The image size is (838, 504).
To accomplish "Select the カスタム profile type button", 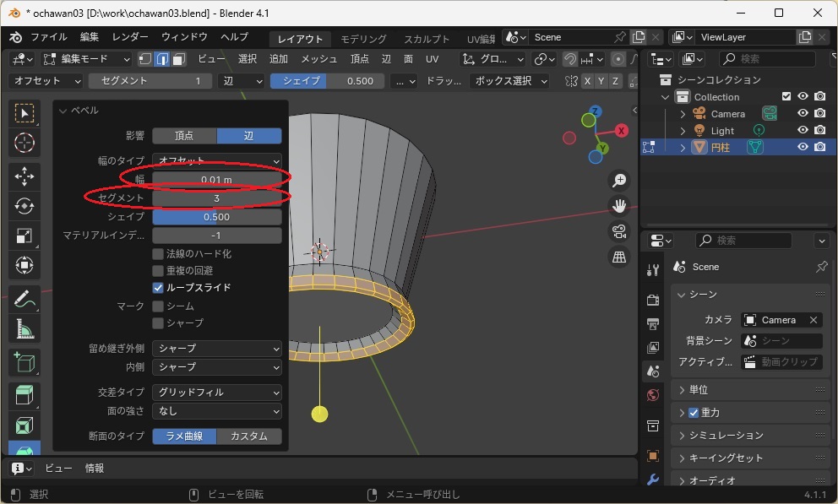I will click(x=249, y=436).
